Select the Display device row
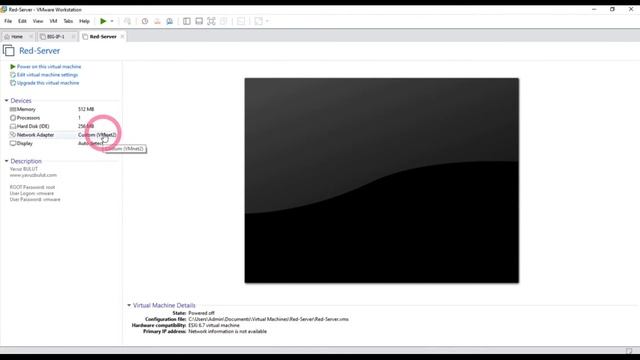 [63, 144]
